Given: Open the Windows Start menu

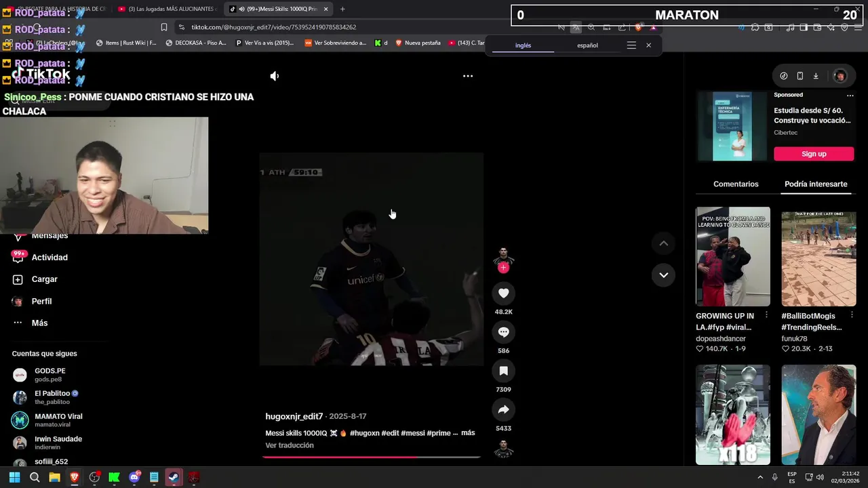Looking at the screenshot, I should pyautogui.click(x=14, y=478).
